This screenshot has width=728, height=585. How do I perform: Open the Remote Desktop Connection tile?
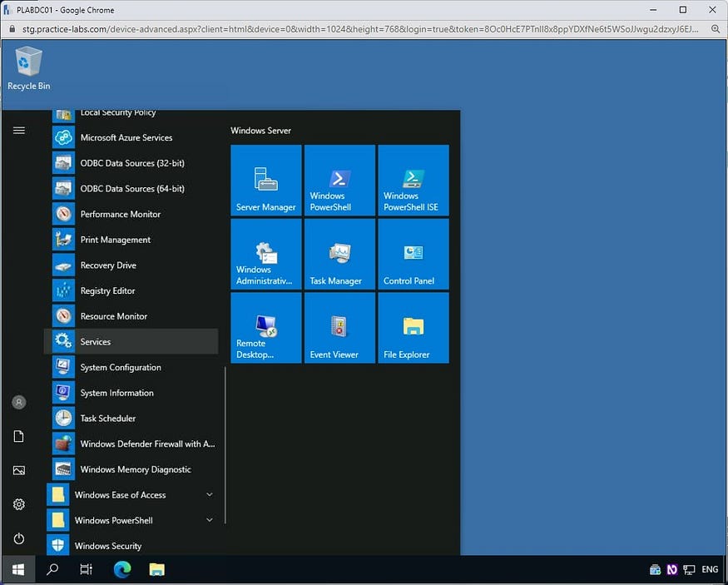(266, 328)
